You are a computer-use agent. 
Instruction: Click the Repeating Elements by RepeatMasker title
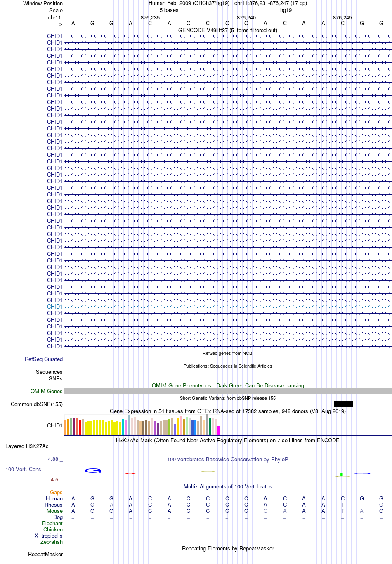[x=228, y=548]
